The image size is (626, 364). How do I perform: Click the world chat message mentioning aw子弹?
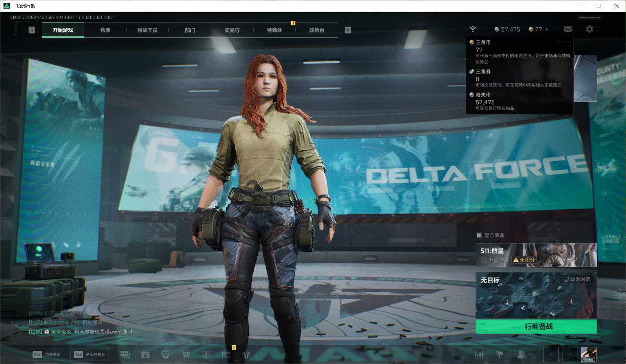coord(80,332)
